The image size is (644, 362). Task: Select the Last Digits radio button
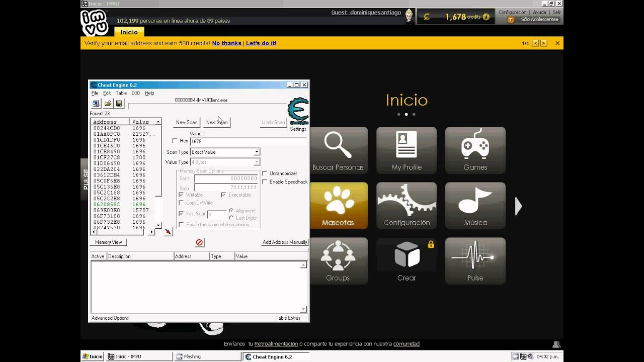(x=231, y=218)
